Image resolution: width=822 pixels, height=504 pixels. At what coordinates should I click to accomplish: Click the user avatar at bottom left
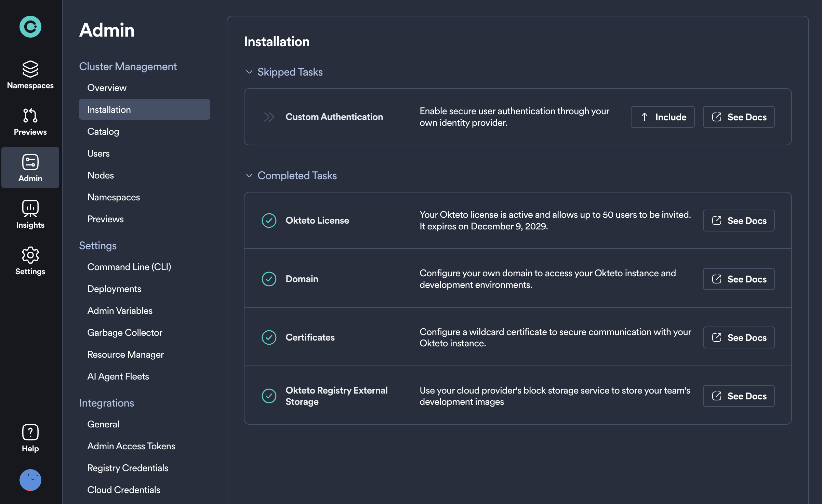30,480
